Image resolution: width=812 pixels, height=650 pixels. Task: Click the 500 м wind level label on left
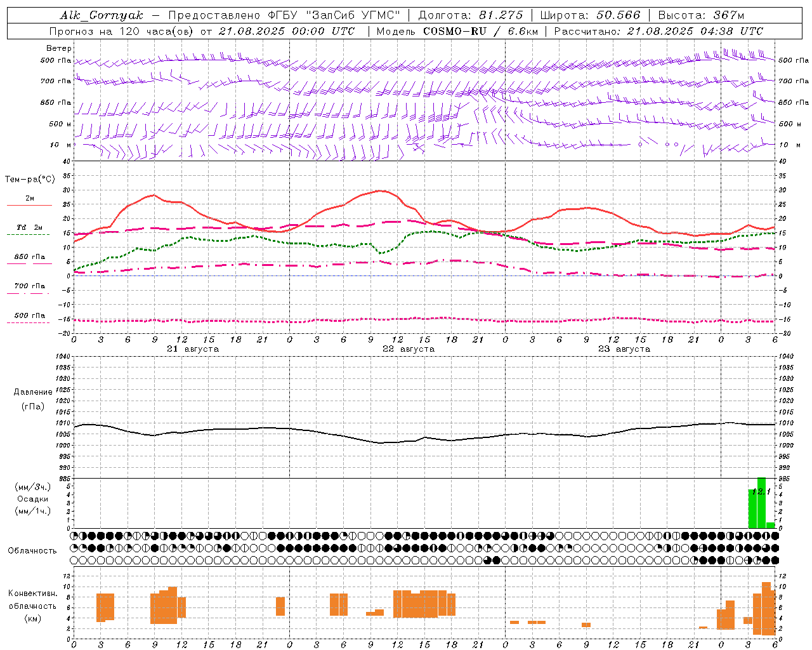click(x=60, y=124)
